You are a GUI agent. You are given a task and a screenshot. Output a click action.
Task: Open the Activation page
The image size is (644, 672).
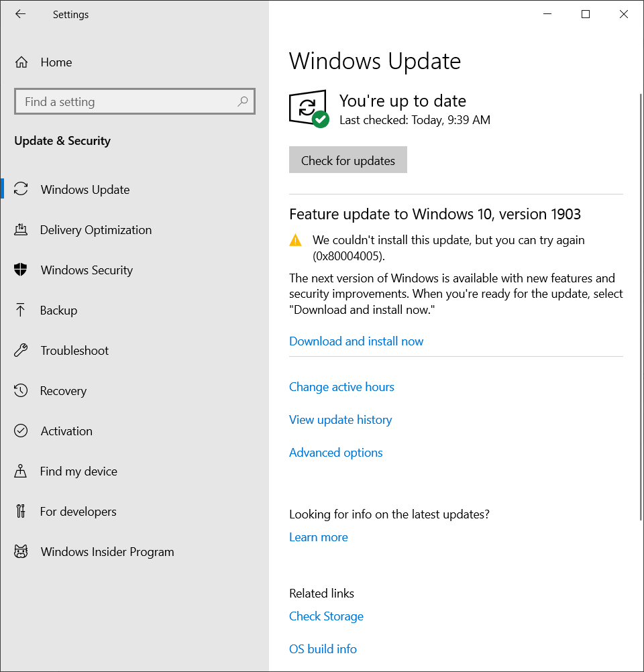point(135,431)
